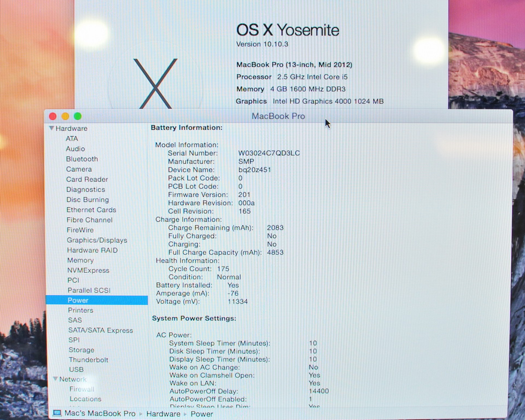Select the Network section header

(x=73, y=379)
